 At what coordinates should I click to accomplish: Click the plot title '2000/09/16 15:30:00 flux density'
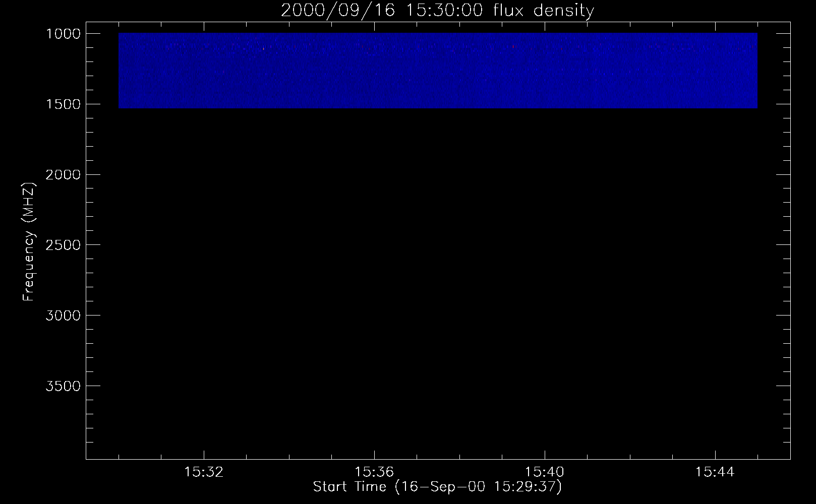click(x=437, y=10)
